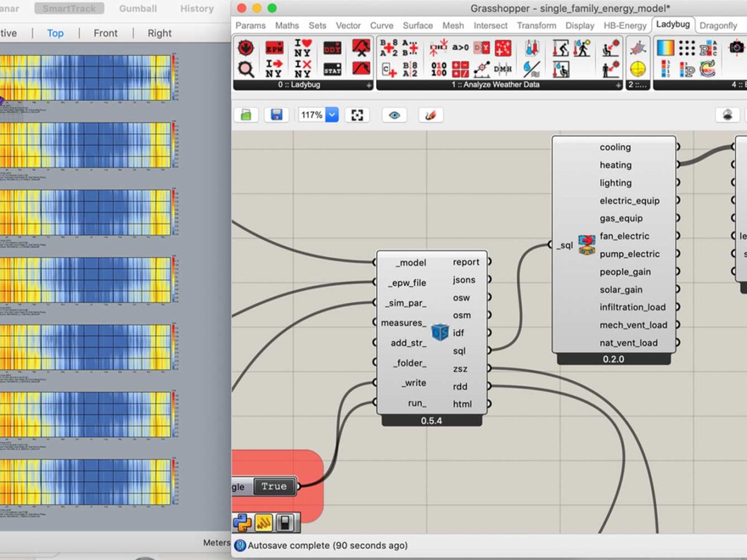Click the SQL reader component center icon

pos(586,245)
